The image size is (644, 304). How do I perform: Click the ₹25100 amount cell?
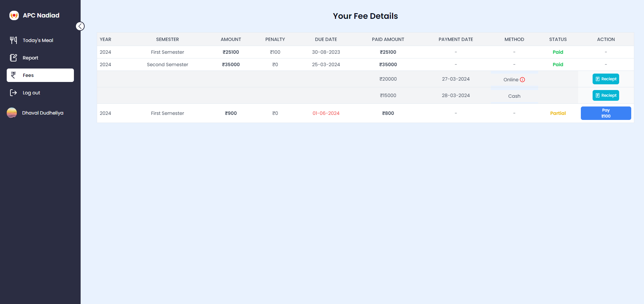tap(231, 52)
